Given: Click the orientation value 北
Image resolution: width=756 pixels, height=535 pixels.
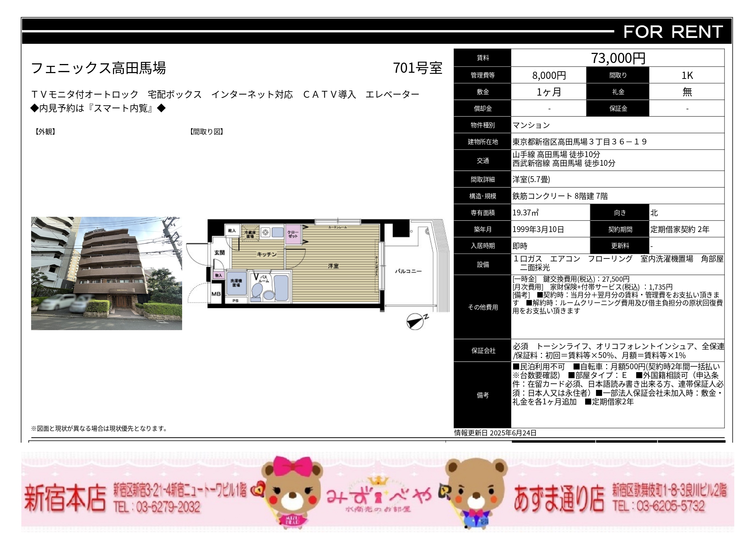Looking at the screenshot, I should (654, 213).
